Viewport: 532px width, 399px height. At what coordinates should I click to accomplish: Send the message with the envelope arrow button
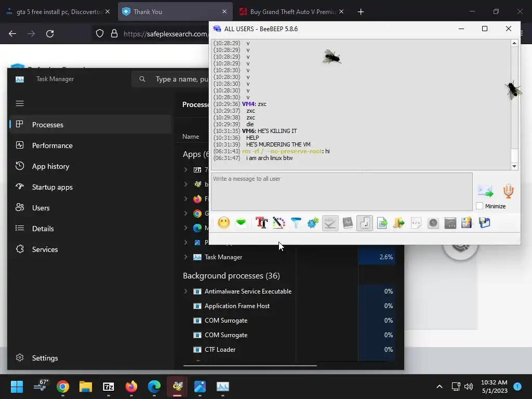(x=485, y=191)
